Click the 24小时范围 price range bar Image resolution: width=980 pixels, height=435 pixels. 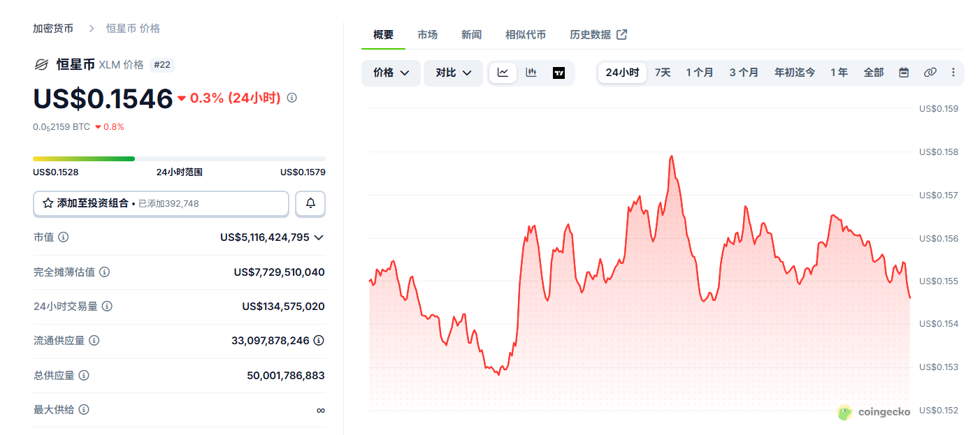pos(179,158)
